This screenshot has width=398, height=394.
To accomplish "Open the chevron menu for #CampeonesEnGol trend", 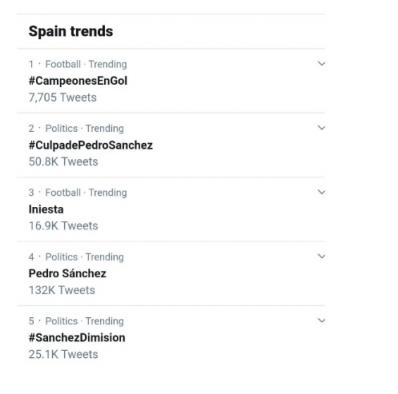I will pos(321,63).
